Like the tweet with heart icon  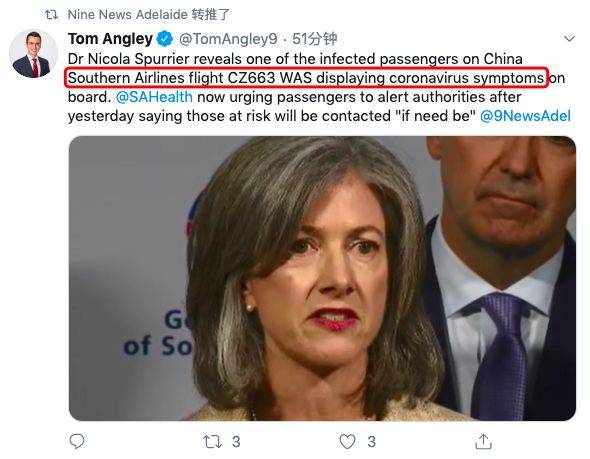click(x=347, y=441)
